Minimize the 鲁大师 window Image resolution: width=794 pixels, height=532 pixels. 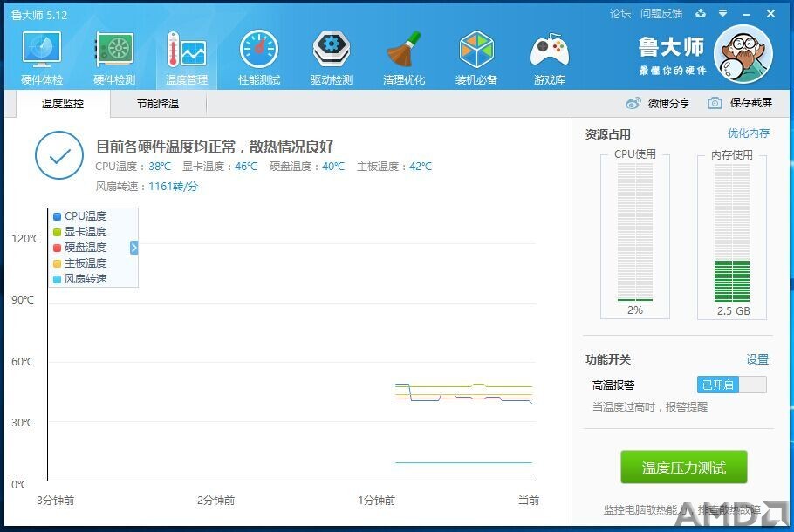[x=746, y=14]
